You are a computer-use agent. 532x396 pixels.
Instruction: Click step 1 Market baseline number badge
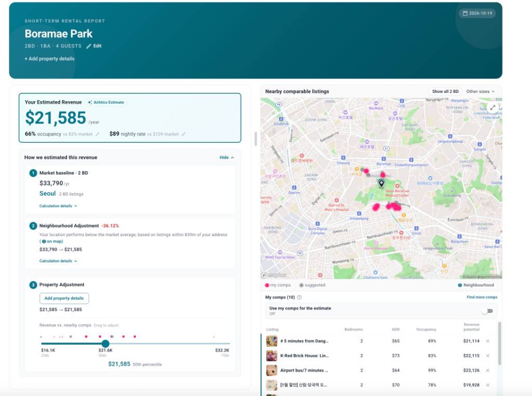click(x=33, y=173)
